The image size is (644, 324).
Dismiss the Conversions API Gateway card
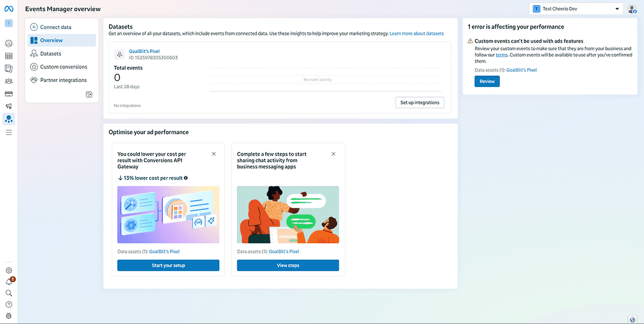coord(214,154)
